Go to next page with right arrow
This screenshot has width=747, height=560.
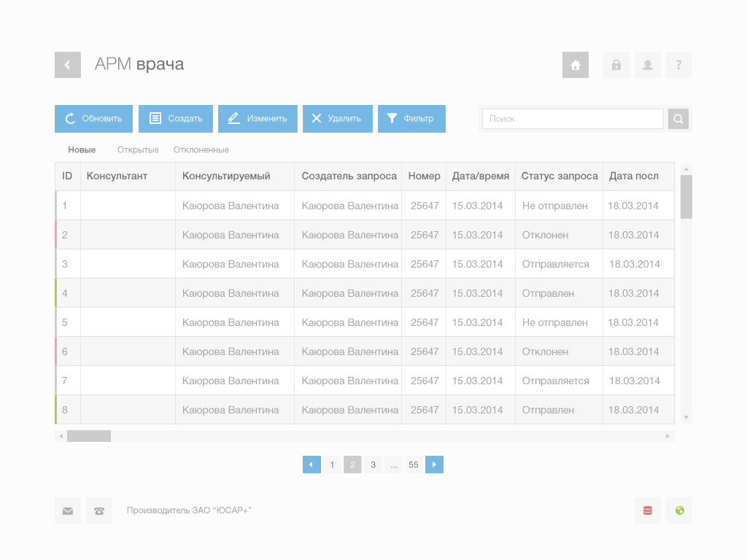pyautogui.click(x=434, y=464)
